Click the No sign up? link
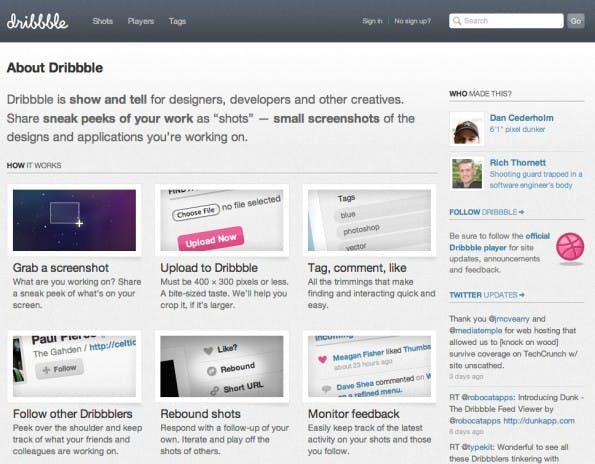 [x=412, y=21]
